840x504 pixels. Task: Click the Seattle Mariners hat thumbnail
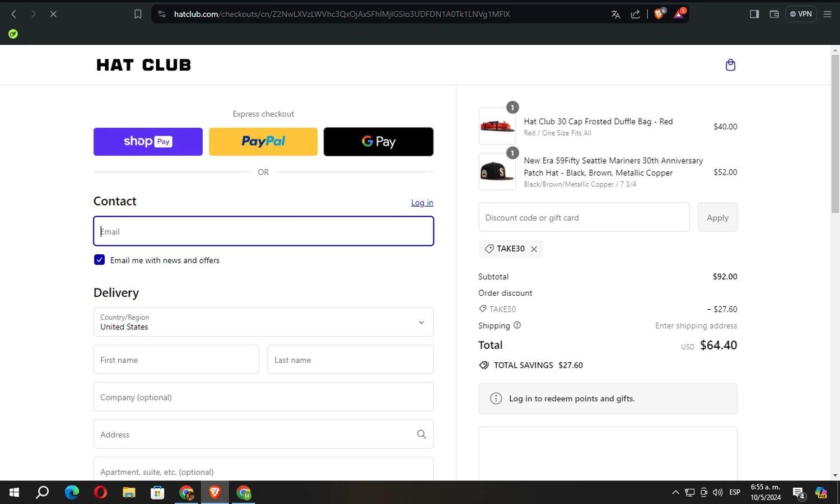pyautogui.click(x=497, y=172)
